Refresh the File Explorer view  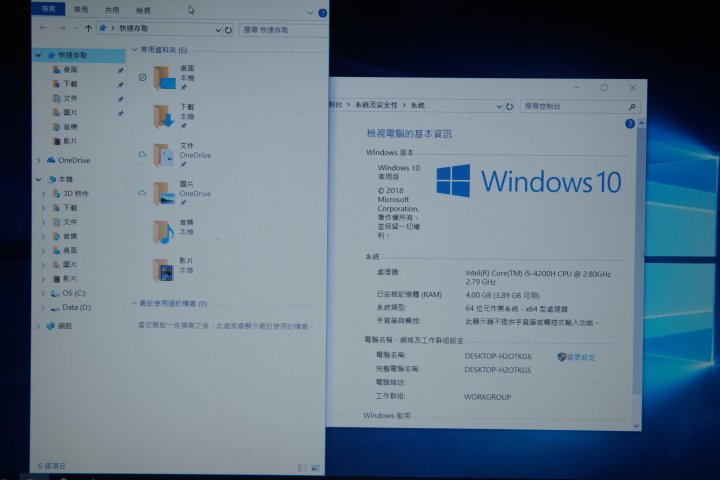228,30
